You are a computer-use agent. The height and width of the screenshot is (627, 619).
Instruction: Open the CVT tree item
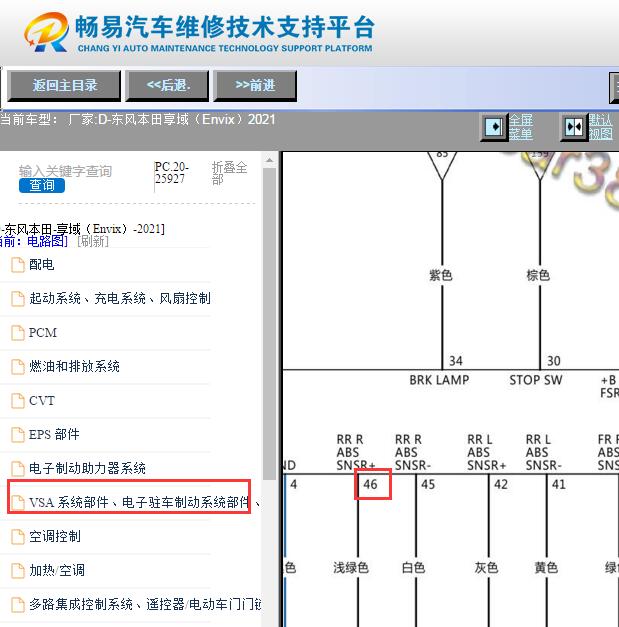coord(42,400)
